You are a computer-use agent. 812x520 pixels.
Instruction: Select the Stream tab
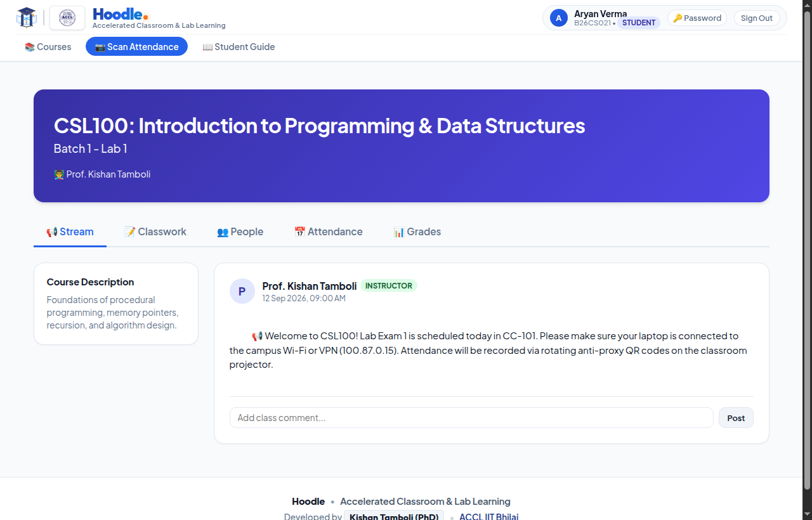(70, 231)
